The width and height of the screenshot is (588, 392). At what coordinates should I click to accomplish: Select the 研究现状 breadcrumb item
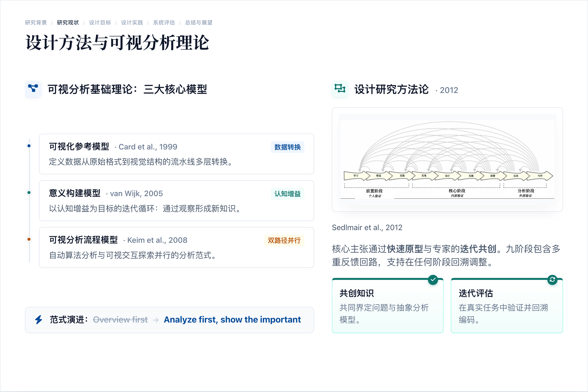68,23
